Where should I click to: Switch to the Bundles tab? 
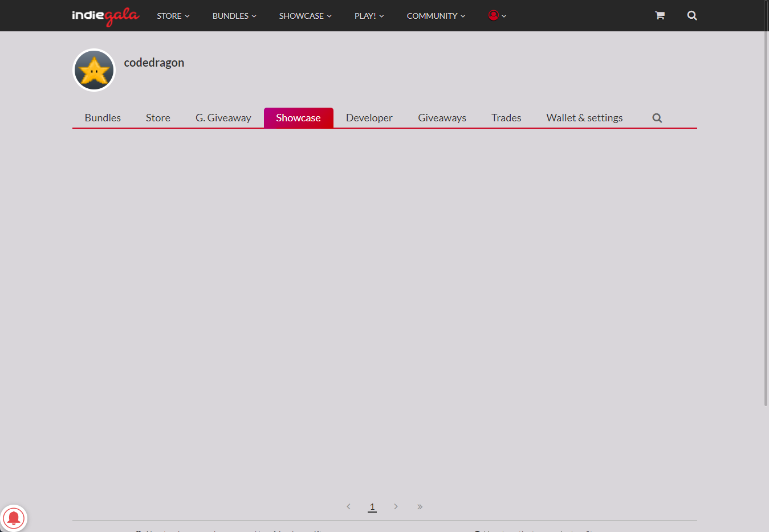coord(103,118)
